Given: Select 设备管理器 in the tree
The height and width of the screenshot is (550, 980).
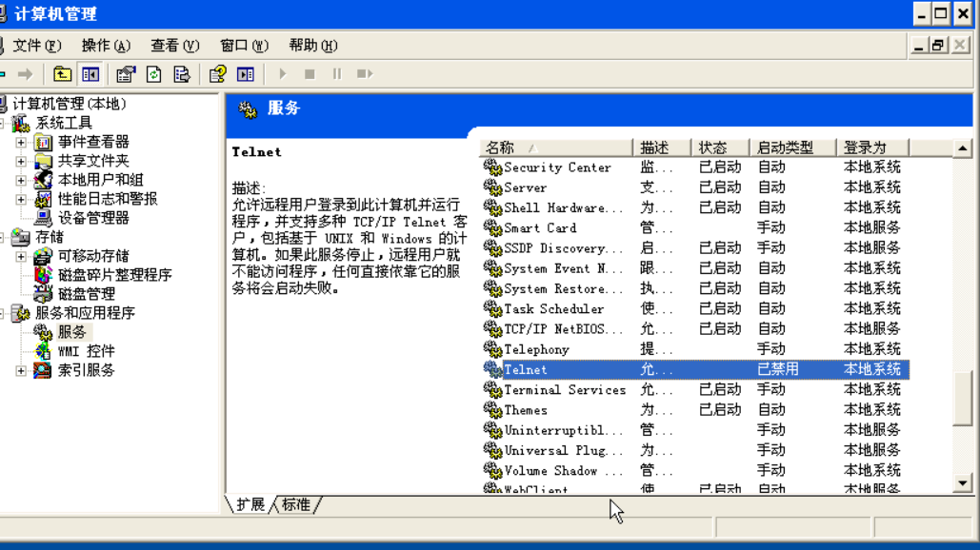Looking at the screenshot, I should (93, 218).
